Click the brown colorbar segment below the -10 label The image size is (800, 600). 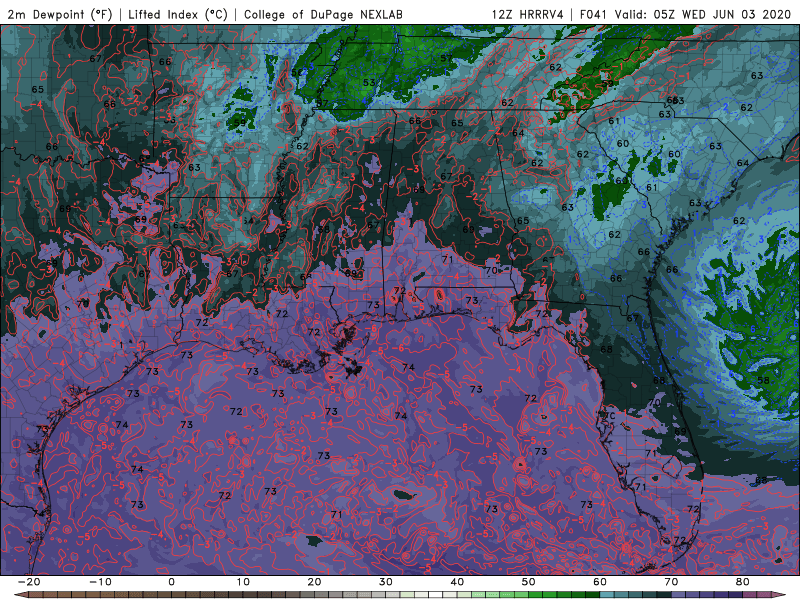107,595
